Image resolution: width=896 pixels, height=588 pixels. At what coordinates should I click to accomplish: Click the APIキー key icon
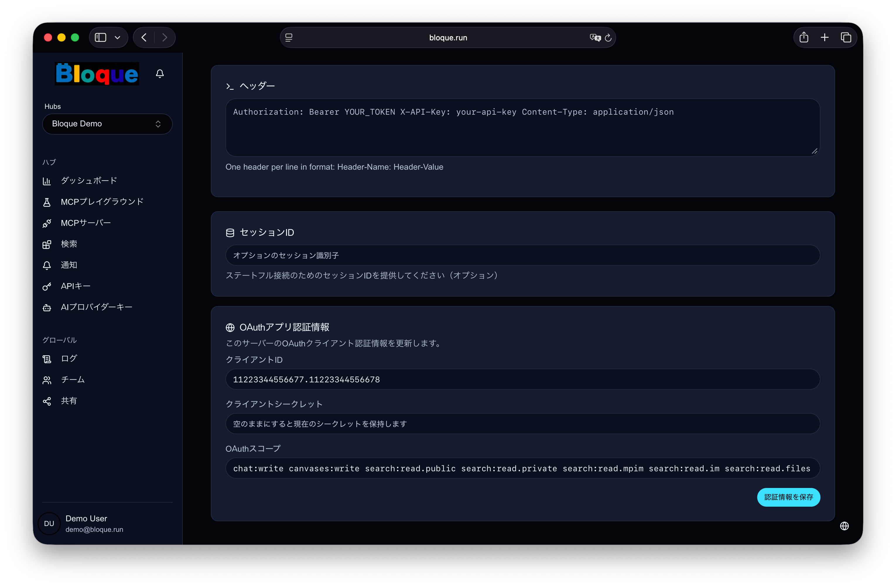[47, 286]
